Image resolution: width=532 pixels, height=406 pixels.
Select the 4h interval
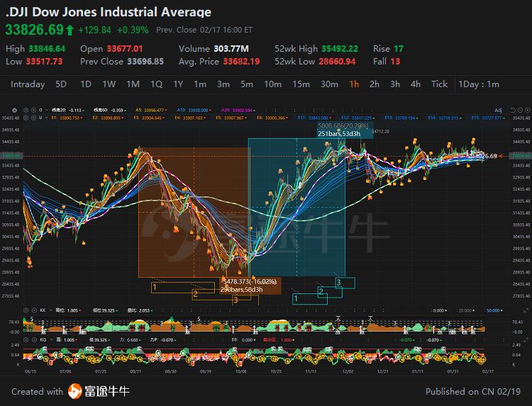pos(416,84)
